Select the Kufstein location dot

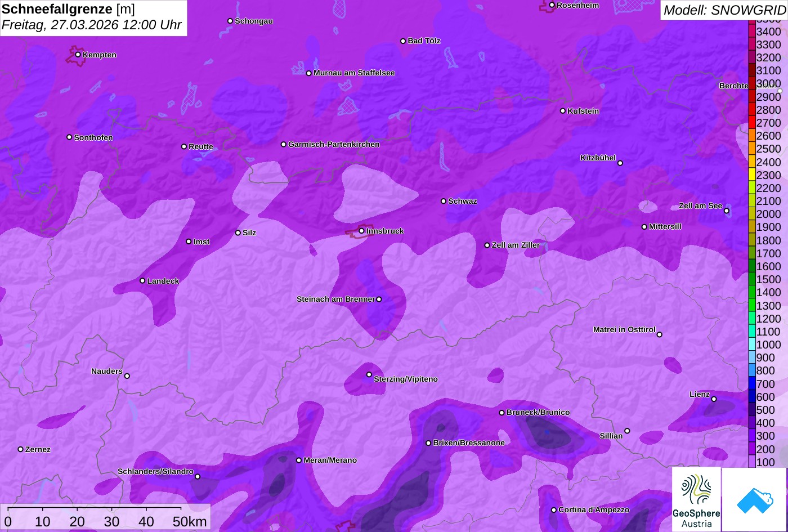(562, 111)
